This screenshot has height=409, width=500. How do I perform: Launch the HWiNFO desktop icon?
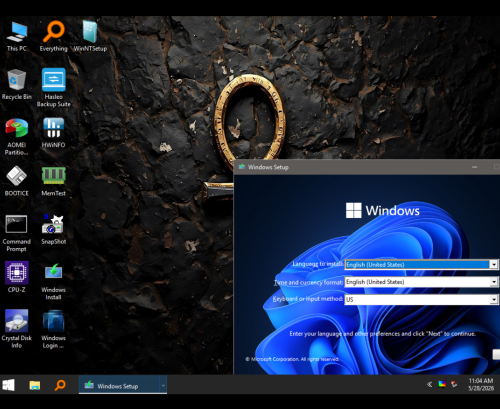point(53,133)
